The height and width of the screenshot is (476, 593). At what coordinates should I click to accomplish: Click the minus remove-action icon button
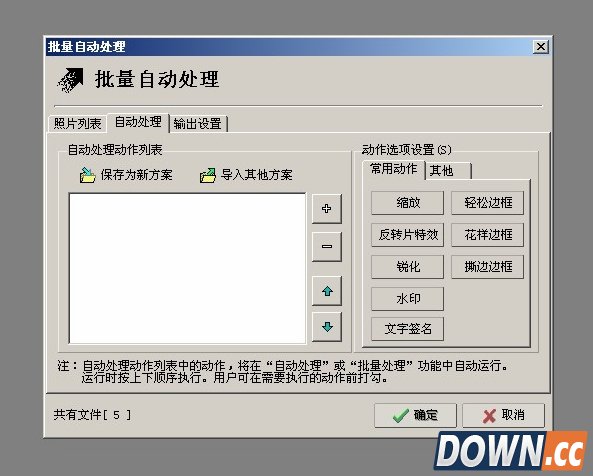point(327,247)
